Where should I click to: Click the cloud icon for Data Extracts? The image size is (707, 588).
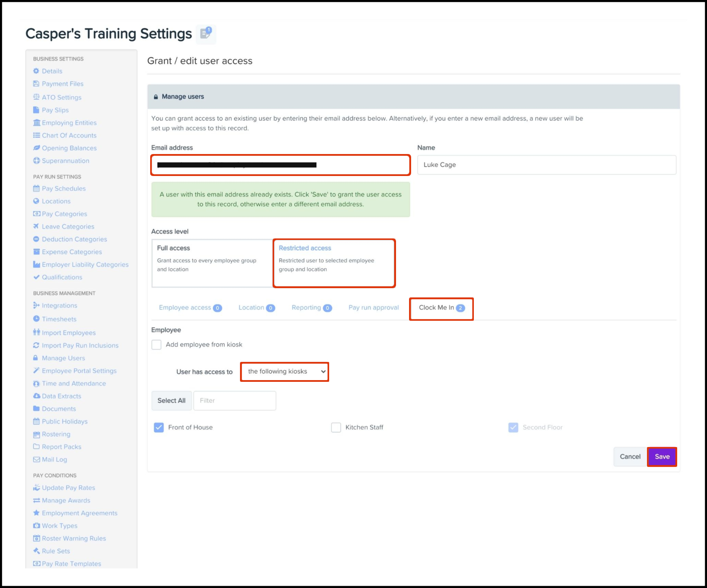coord(36,396)
